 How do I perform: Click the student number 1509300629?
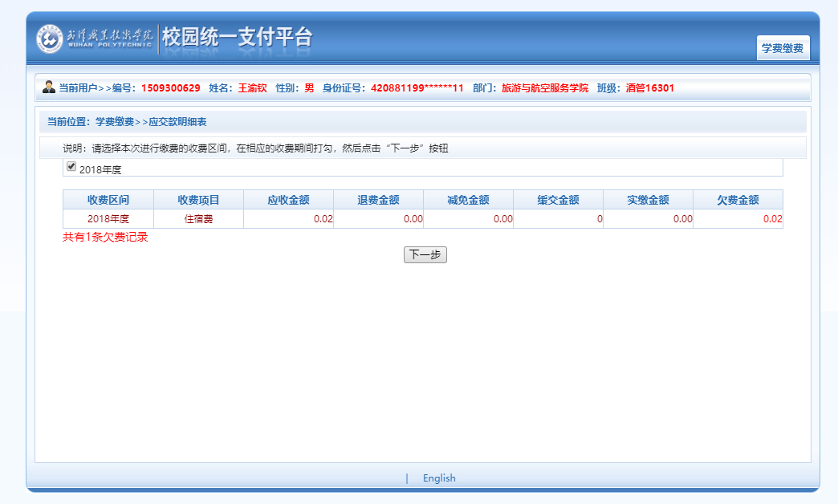(170, 88)
